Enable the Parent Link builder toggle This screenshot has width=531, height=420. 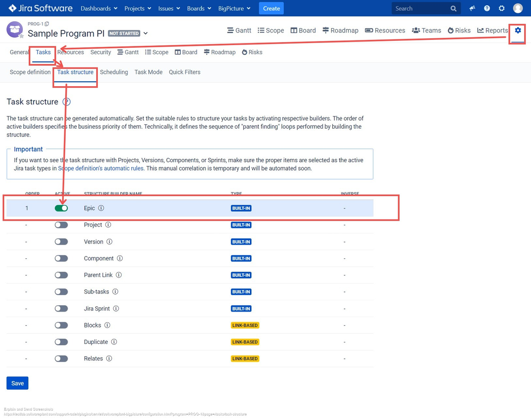[61, 275]
